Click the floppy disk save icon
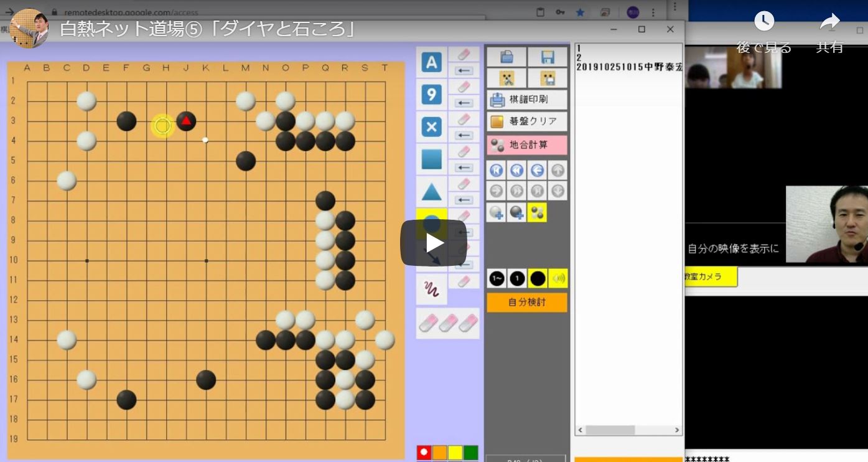 pos(548,57)
